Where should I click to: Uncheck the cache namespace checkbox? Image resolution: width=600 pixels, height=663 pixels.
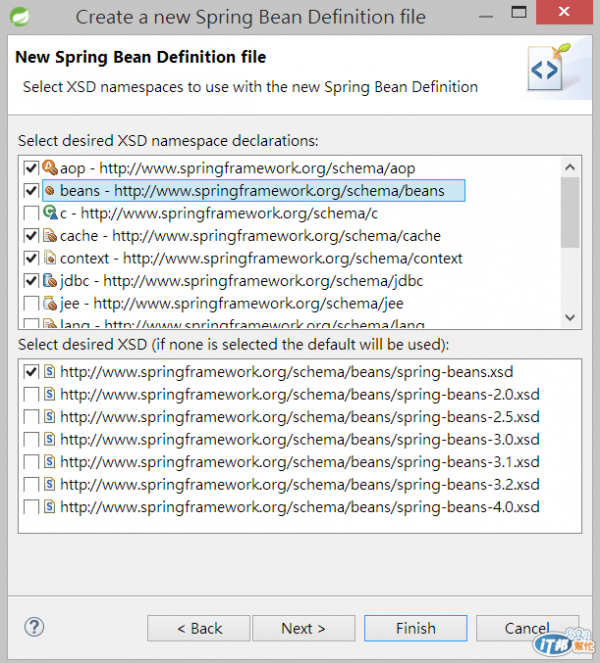point(31,236)
